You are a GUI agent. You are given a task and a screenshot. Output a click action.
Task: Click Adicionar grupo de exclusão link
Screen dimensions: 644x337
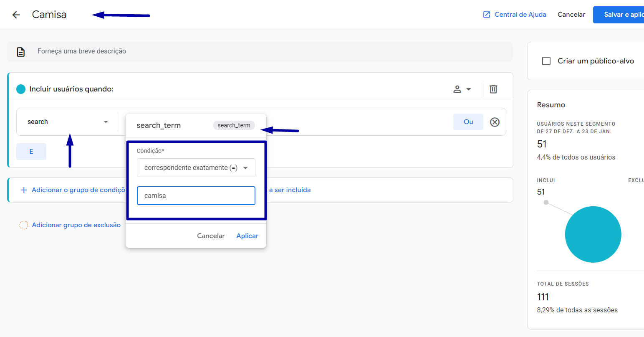76,225
